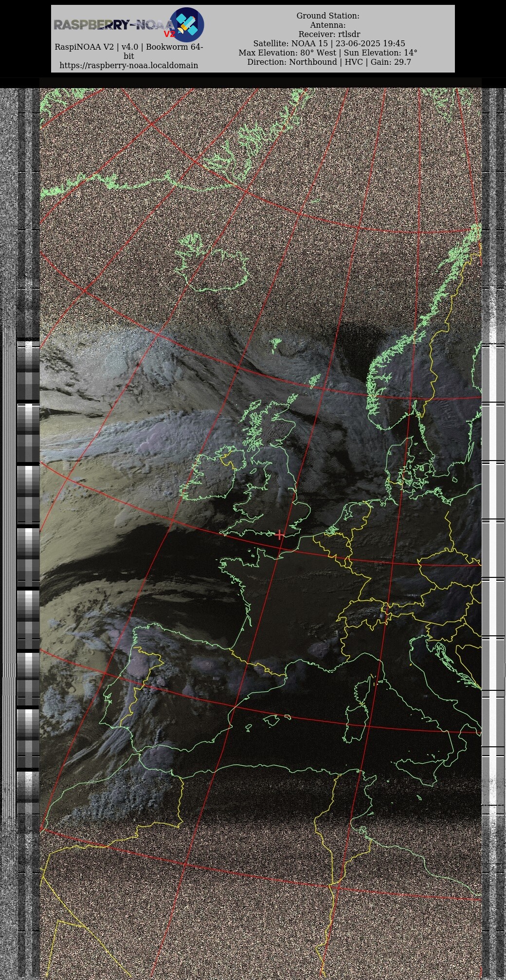The width and height of the screenshot is (506, 980).
Task: Click the Raspberry-NOAA V2 satellite logo icon
Action: coord(187,24)
